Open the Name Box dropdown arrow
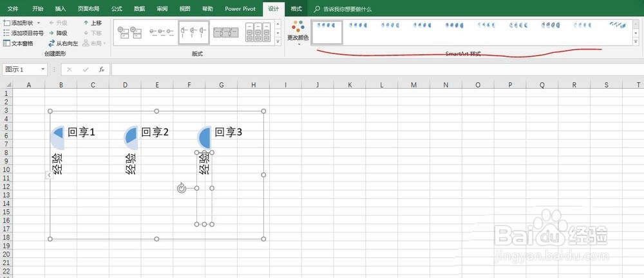Image resolution: width=644 pixels, height=278 pixels. click(43, 69)
